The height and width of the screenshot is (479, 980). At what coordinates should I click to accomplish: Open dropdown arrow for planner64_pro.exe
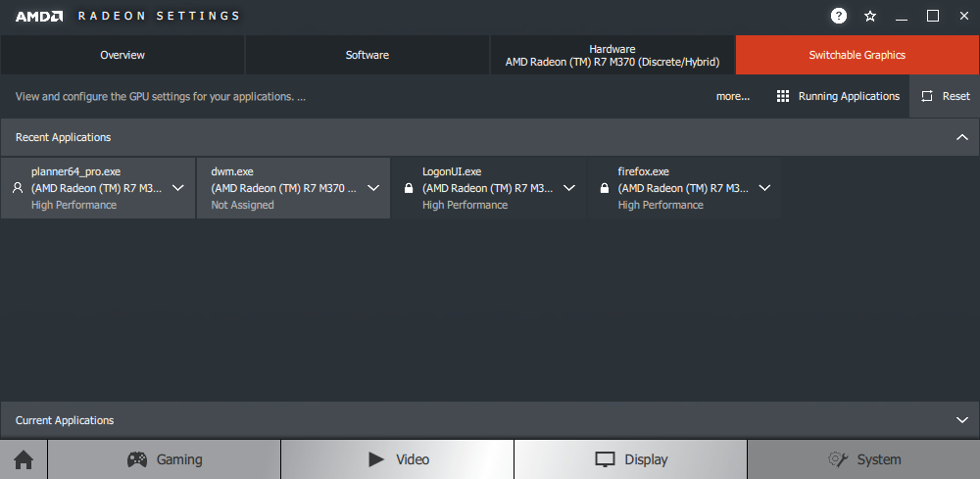[178, 188]
